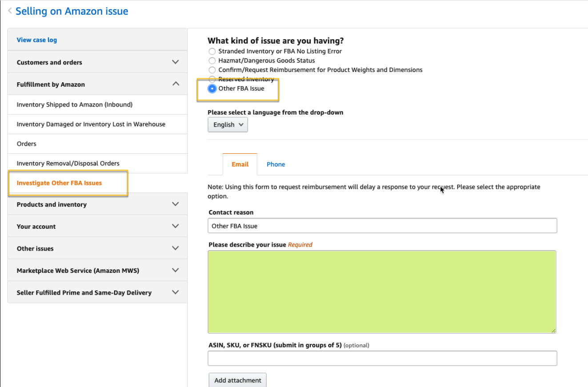The width and height of the screenshot is (588, 387).
Task: Click Investigate Other FBA Issues in sidebar
Action: [x=68, y=183]
